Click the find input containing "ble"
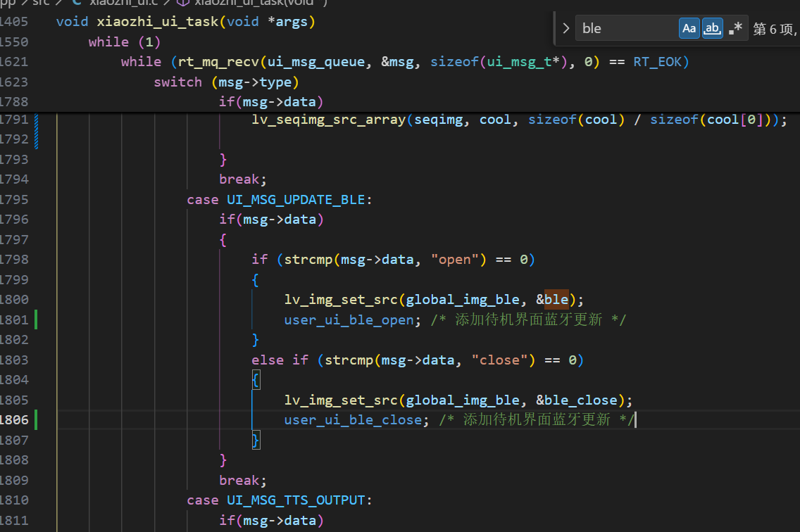The image size is (800, 532). click(627, 29)
